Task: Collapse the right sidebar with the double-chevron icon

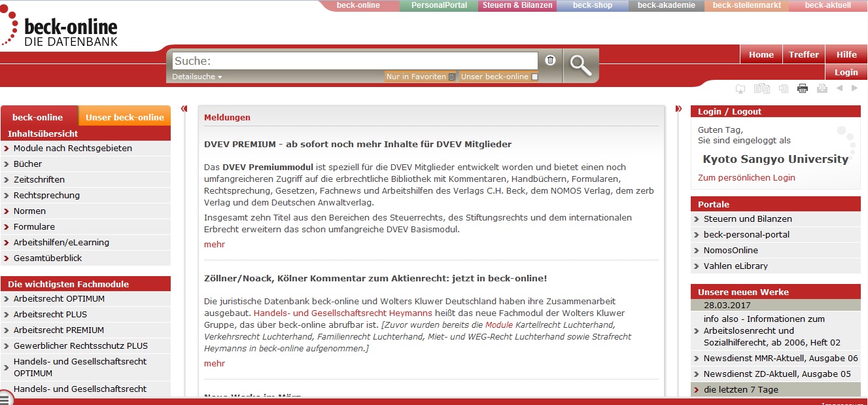Action: tap(678, 109)
